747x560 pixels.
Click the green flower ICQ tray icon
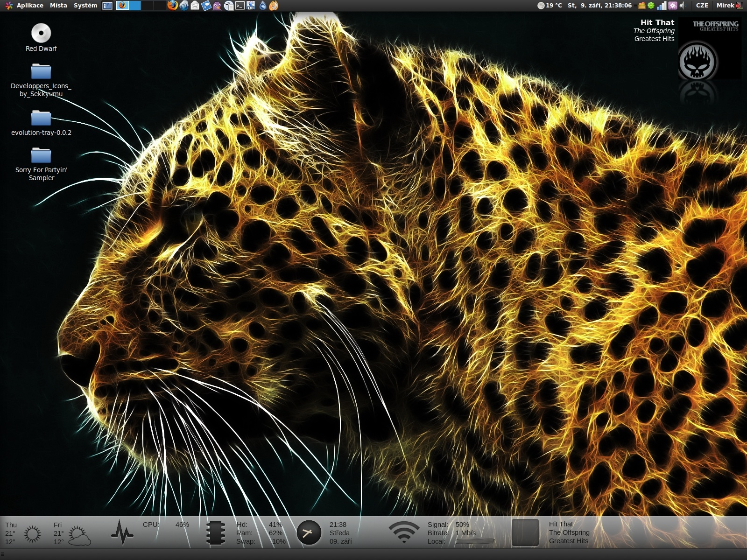coord(651,6)
